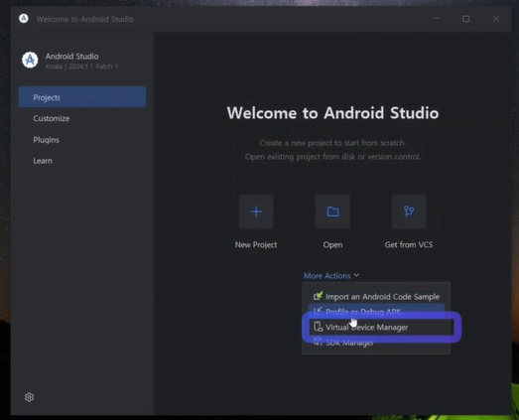Open settings gear at bottom left
Image resolution: width=519 pixels, height=420 pixels.
[29, 397]
